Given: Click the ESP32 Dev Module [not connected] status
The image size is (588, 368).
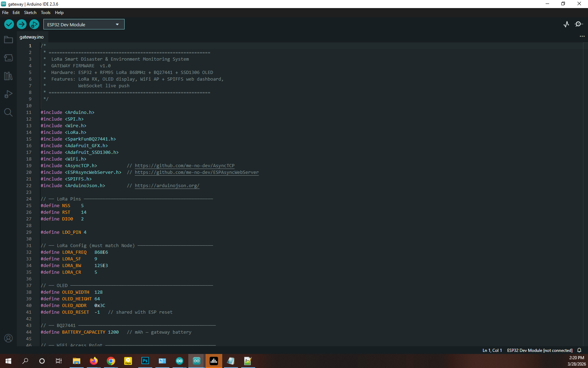Looking at the screenshot, I should pos(540,350).
